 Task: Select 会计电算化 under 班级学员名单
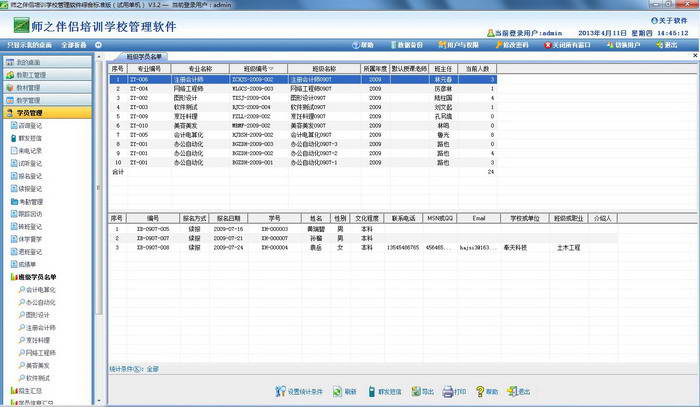(37, 290)
